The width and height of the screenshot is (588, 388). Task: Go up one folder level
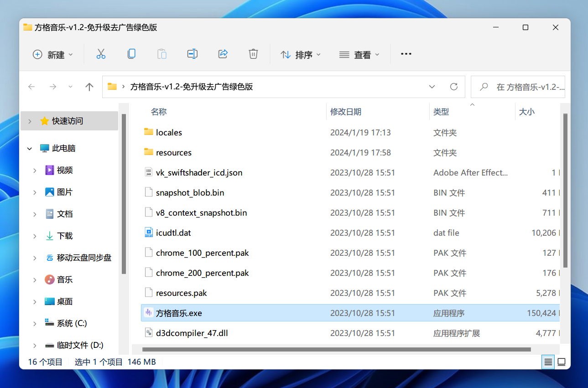point(89,87)
